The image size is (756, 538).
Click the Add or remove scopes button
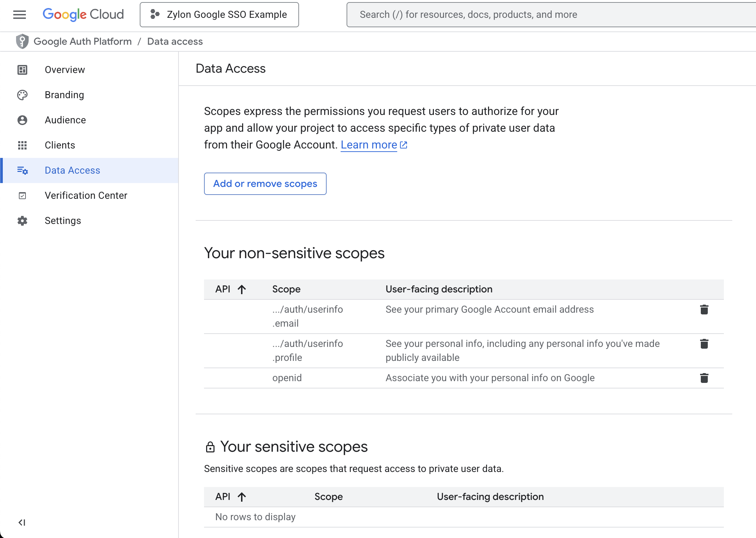tap(265, 183)
